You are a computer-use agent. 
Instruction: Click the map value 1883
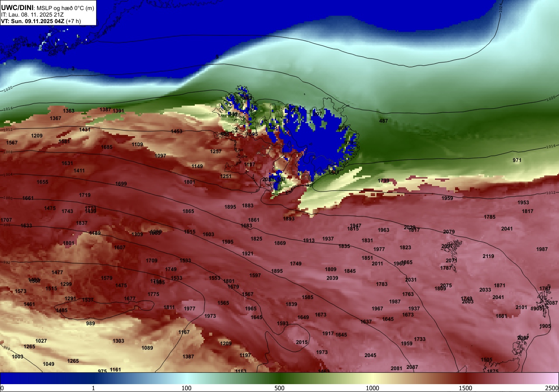pyautogui.click(x=248, y=206)
